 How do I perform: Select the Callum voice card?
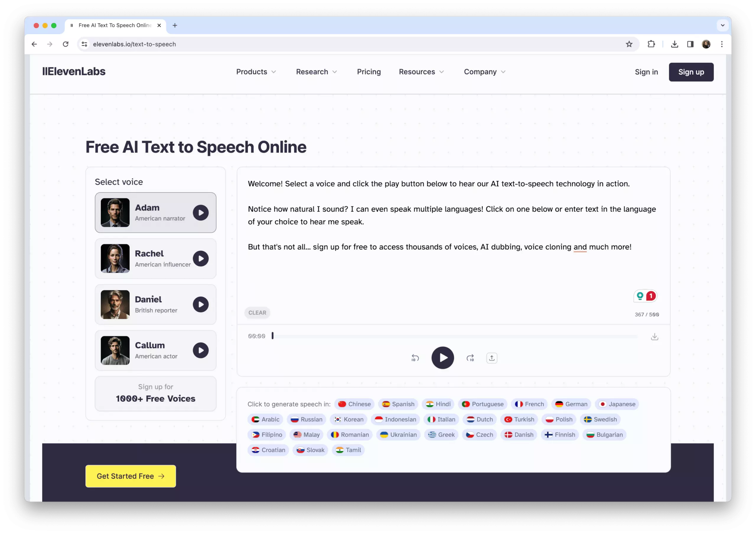pyautogui.click(x=155, y=350)
